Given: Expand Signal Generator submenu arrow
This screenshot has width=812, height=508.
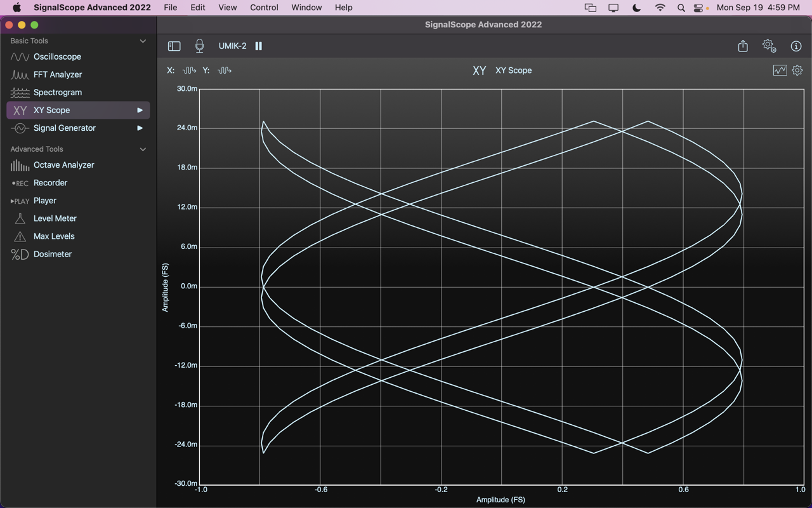Looking at the screenshot, I should click(140, 128).
